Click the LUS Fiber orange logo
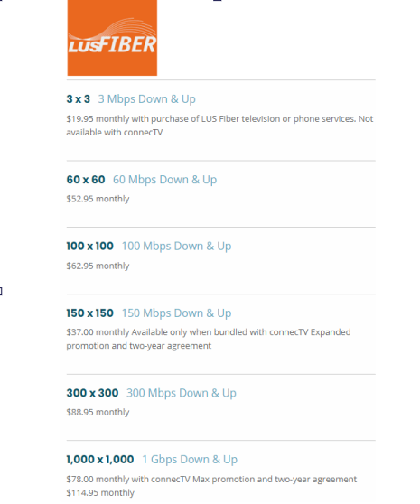Viewport: 420px width, 504px height. [x=112, y=38]
